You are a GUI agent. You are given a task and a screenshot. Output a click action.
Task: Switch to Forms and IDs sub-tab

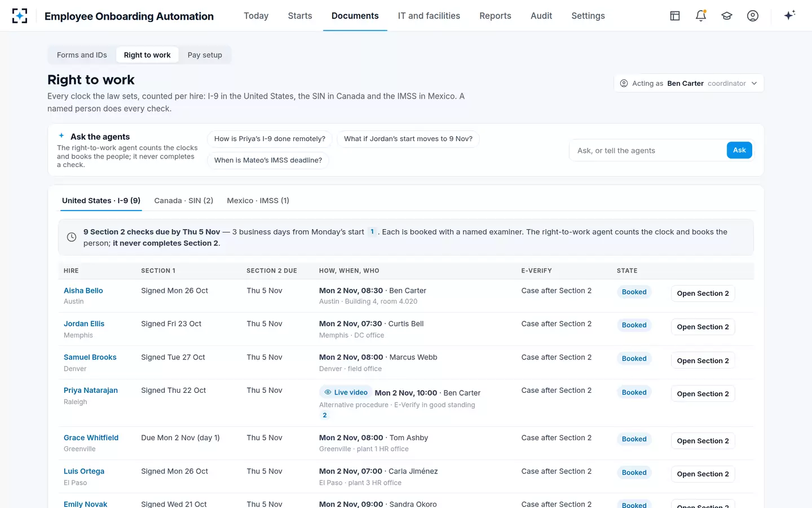pyautogui.click(x=82, y=55)
